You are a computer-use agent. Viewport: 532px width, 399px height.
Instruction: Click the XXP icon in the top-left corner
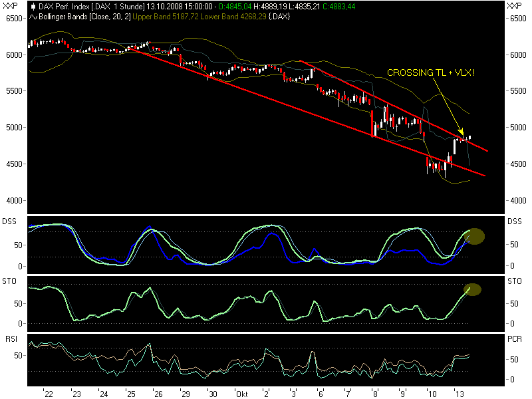coord(11,5)
